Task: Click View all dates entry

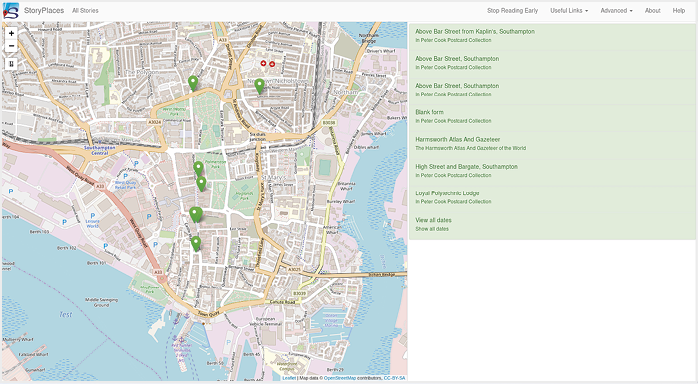Action: click(x=552, y=224)
